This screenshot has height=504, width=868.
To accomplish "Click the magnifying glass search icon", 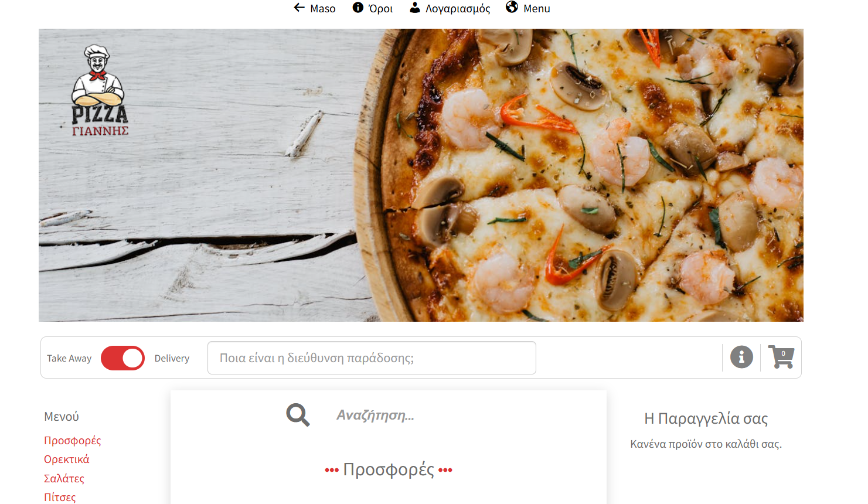I will point(298,415).
